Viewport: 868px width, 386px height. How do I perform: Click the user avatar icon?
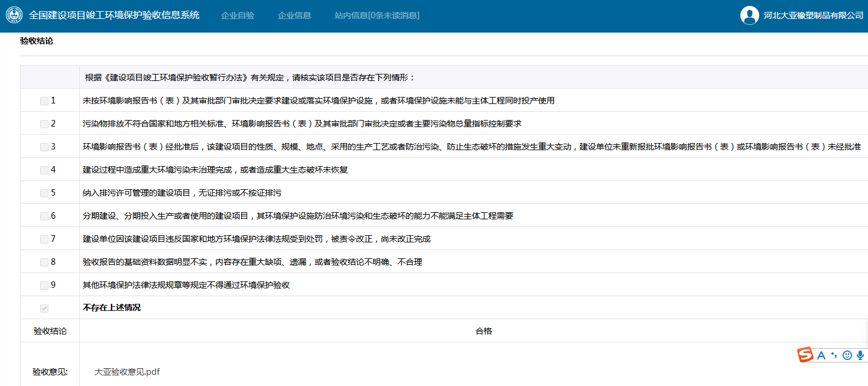point(749,15)
